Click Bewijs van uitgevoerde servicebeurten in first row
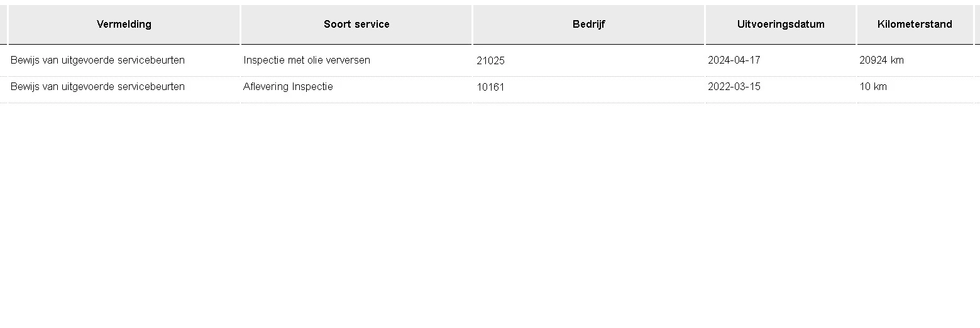The height and width of the screenshot is (328, 980). [97, 60]
